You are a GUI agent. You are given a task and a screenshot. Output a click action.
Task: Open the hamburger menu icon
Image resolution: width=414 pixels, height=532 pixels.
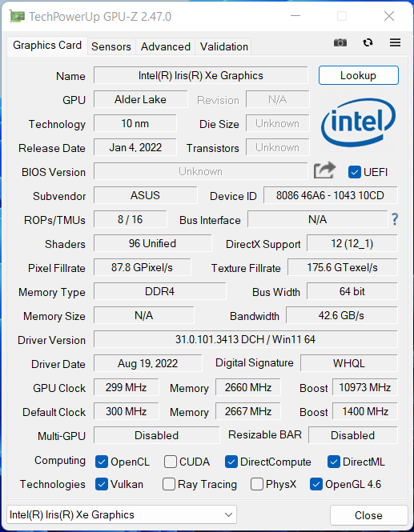pos(395,42)
